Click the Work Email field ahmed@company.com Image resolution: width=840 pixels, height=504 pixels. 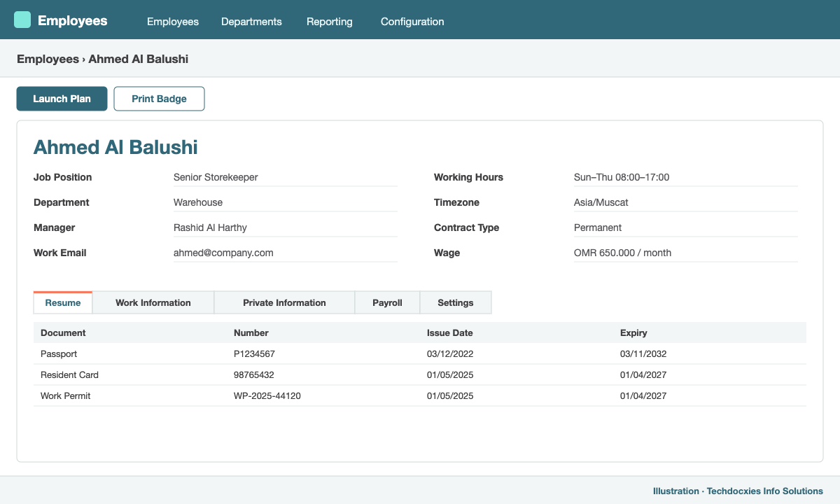click(286, 253)
